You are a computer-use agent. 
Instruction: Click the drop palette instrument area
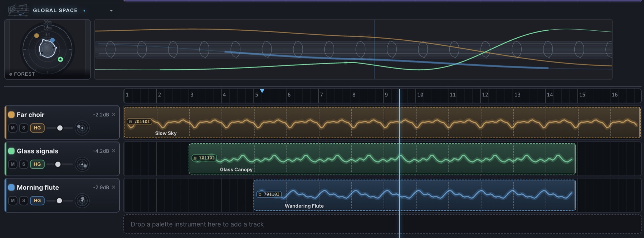pos(382,224)
